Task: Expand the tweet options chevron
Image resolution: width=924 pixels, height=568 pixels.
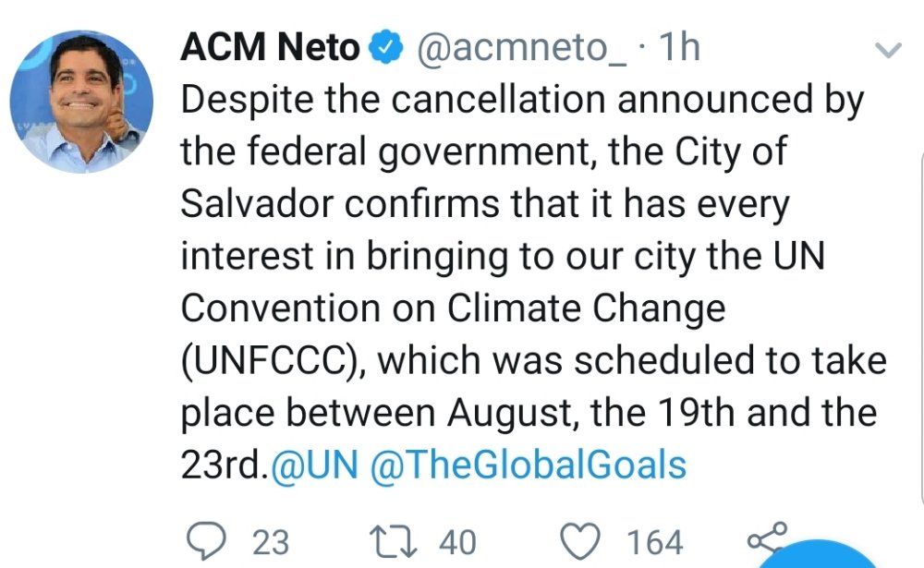Action: [x=886, y=51]
